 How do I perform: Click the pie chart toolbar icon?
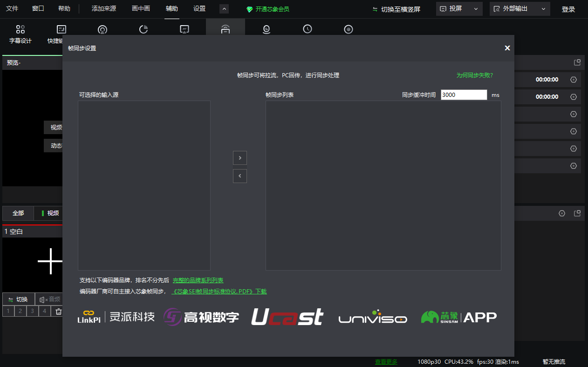point(144,29)
